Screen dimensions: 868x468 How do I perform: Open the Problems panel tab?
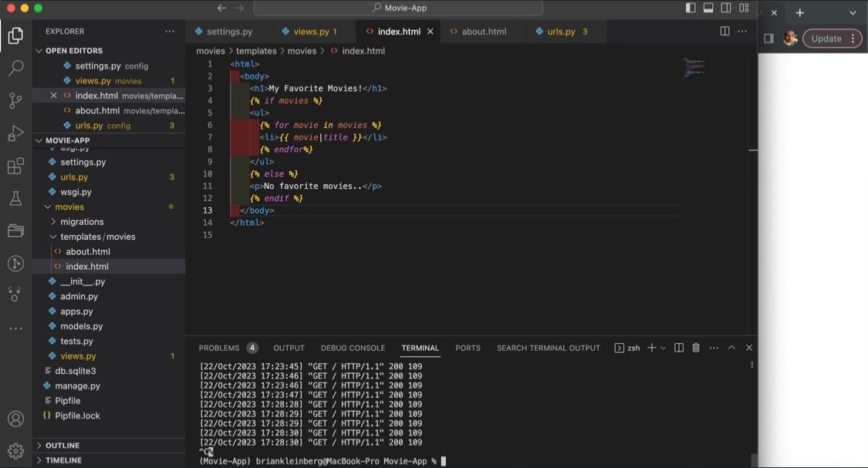coord(228,348)
